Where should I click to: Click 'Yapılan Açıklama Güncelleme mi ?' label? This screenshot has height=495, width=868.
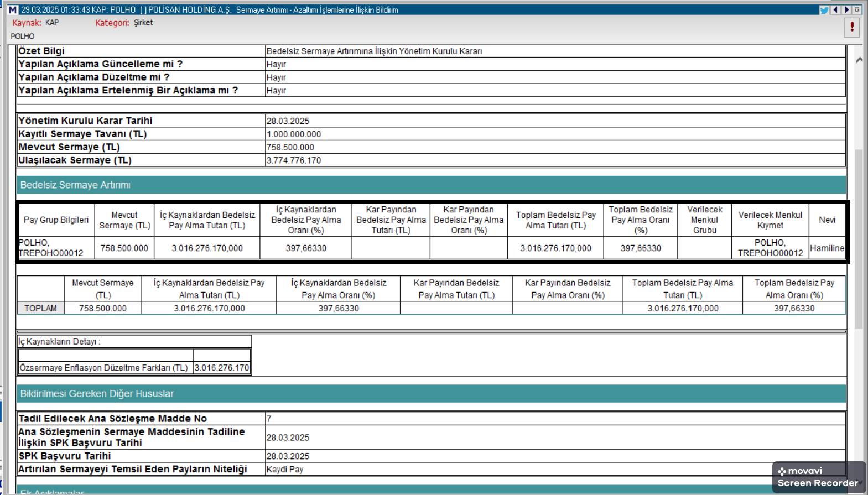tap(100, 64)
